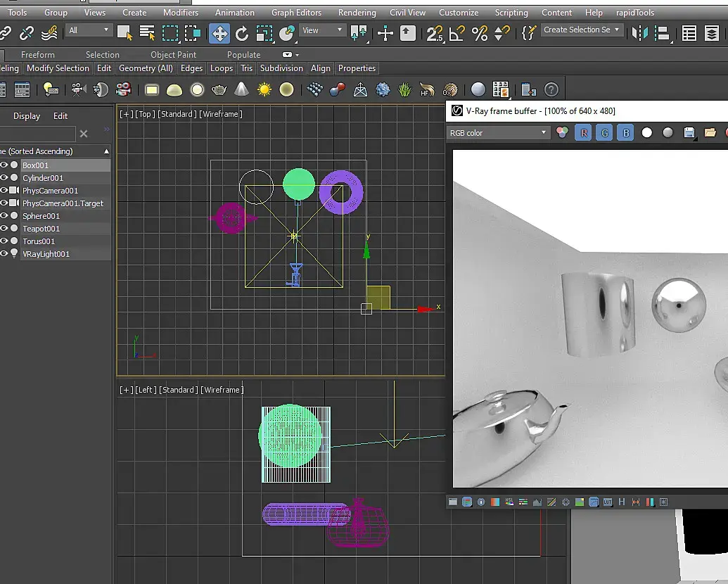
Task: Open the Rendering menu
Action: pyautogui.click(x=357, y=13)
